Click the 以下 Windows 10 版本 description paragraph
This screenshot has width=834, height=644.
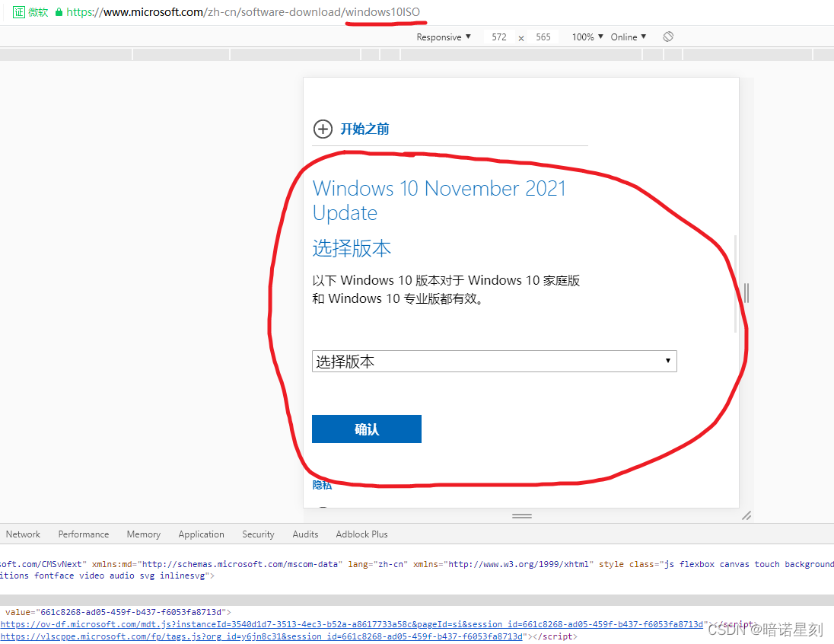click(x=446, y=289)
